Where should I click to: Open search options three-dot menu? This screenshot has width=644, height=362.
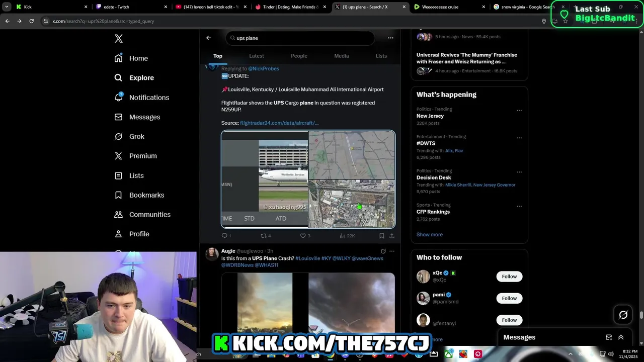point(390,38)
